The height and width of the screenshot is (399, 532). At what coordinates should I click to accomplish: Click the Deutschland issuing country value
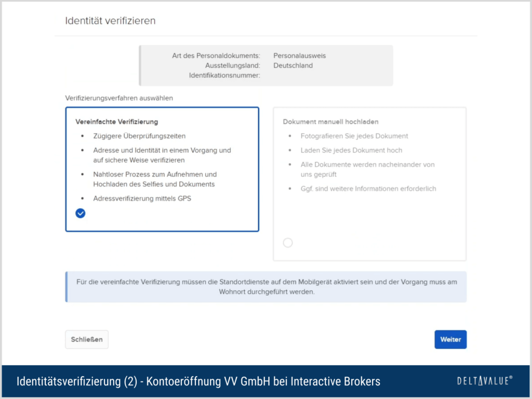coord(293,65)
